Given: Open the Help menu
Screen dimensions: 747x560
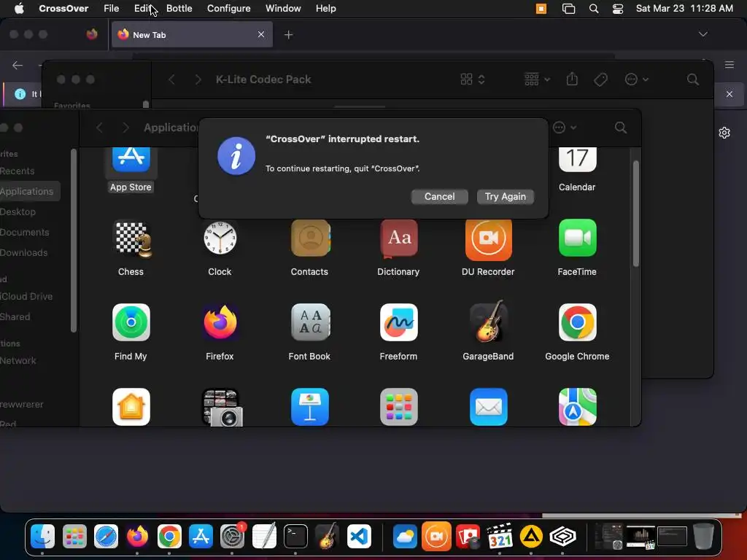Looking at the screenshot, I should pyautogui.click(x=326, y=9).
